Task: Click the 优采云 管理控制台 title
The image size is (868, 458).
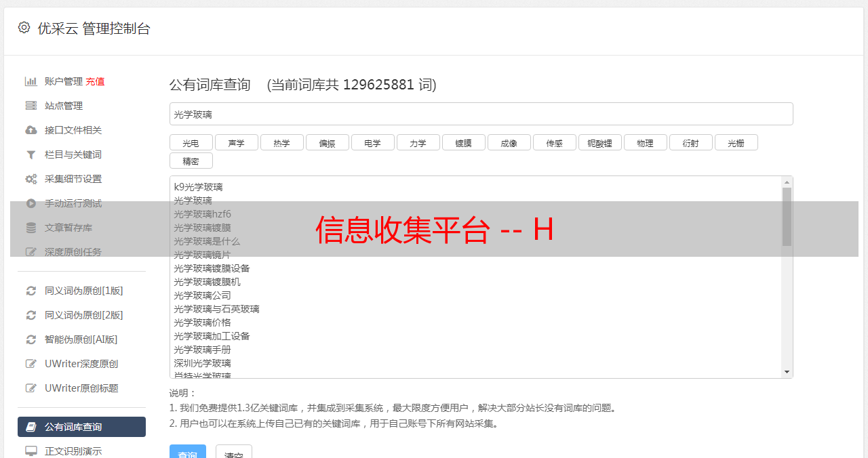Action: pos(94,28)
